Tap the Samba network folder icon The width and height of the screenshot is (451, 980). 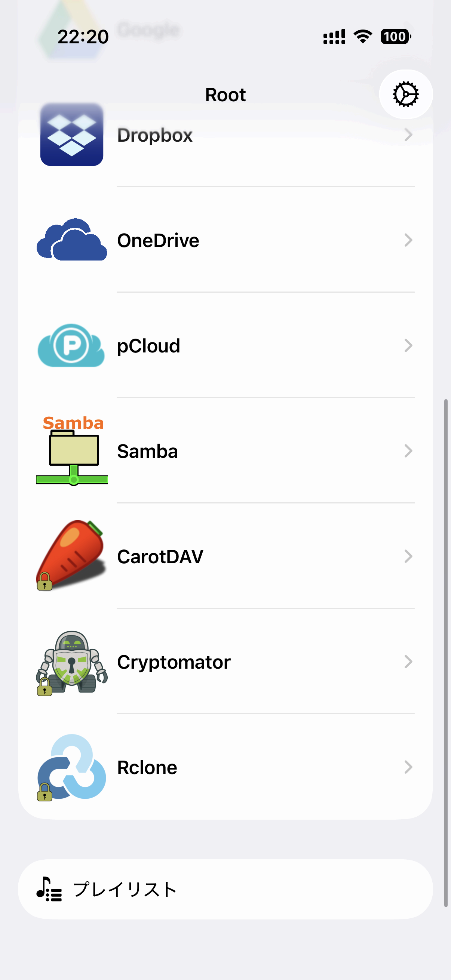pos(71,451)
